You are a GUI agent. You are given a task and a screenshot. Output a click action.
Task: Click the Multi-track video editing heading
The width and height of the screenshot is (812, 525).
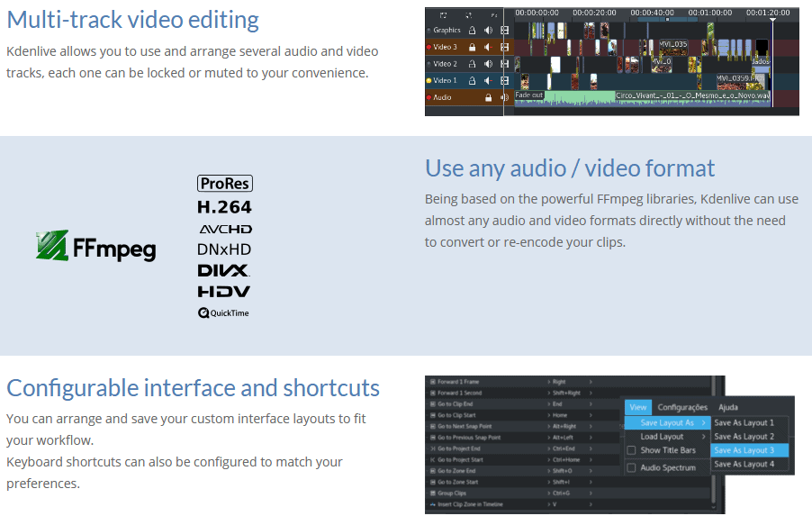(x=132, y=20)
